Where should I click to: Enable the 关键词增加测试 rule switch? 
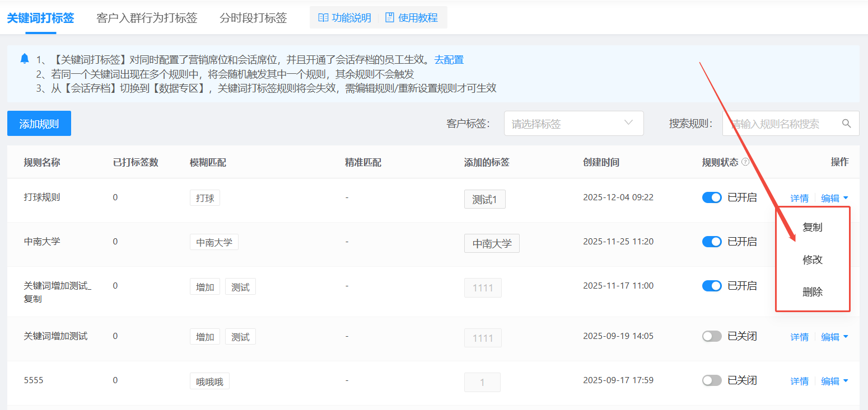pyautogui.click(x=712, y=336)
